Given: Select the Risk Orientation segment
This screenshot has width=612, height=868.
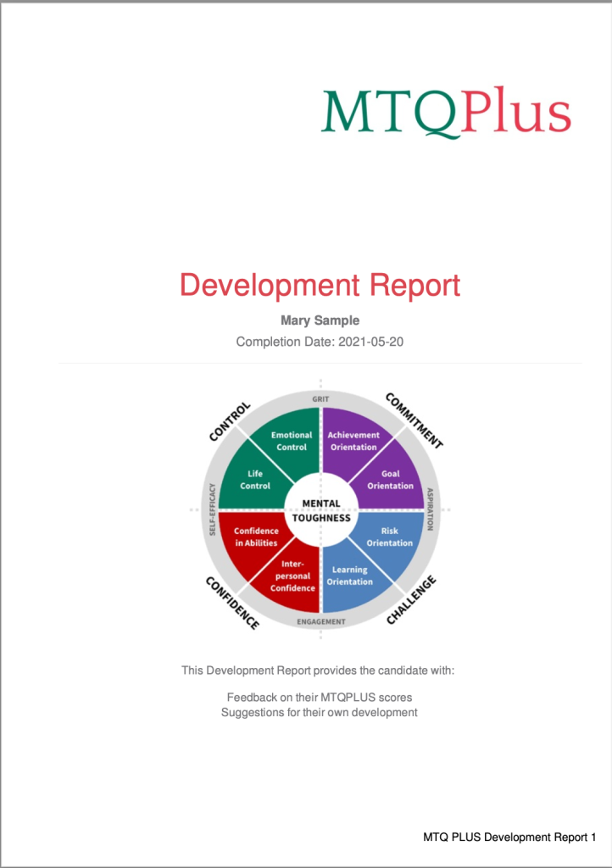Looking at the screenshot, I should click(390, 537).
